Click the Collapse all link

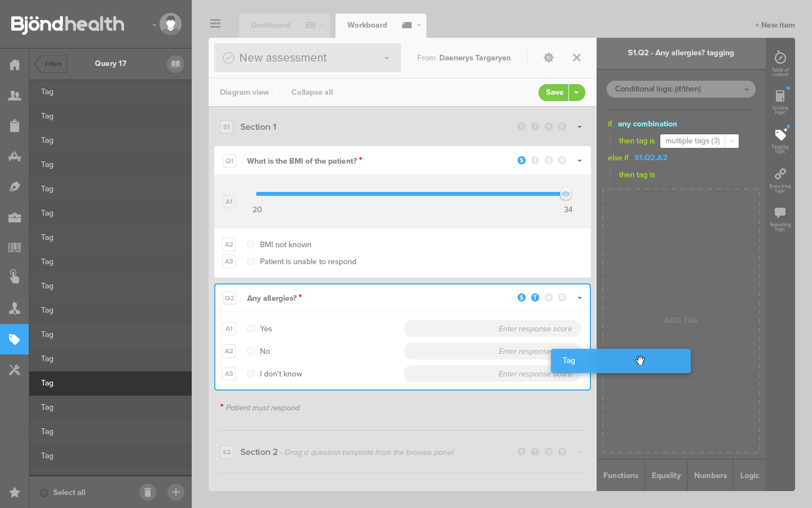click(312, 93)
